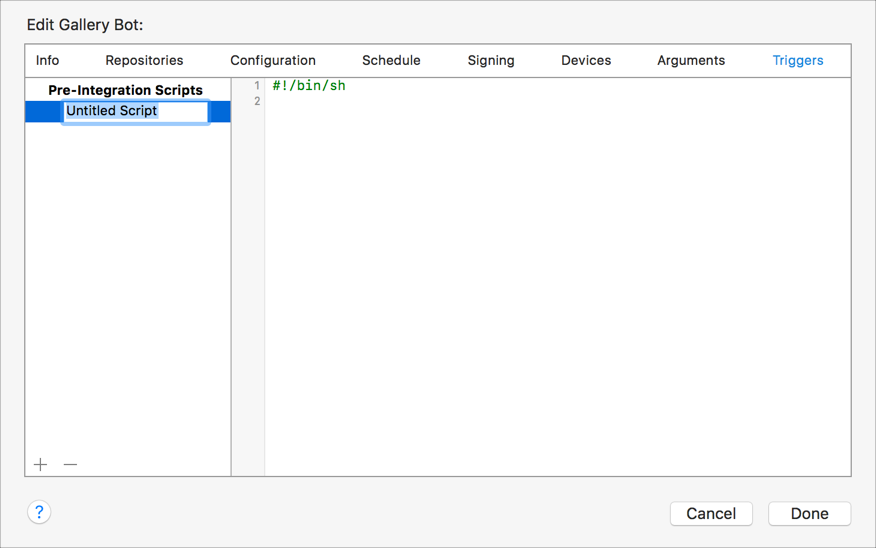Open the Arguments tab
The width and height of the screenshot is (876, 548).
click(691, 60)
